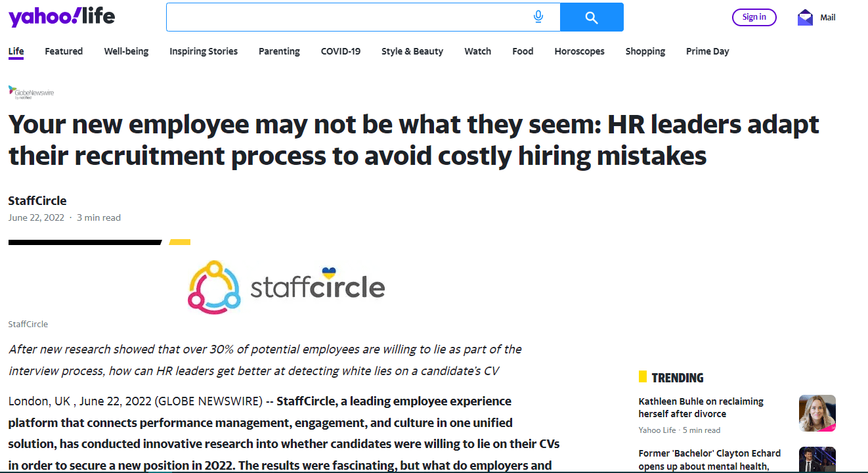Open Clayton Echard mental health story
This screenshot has height=473, width=868.
click(x=710, y=460)
